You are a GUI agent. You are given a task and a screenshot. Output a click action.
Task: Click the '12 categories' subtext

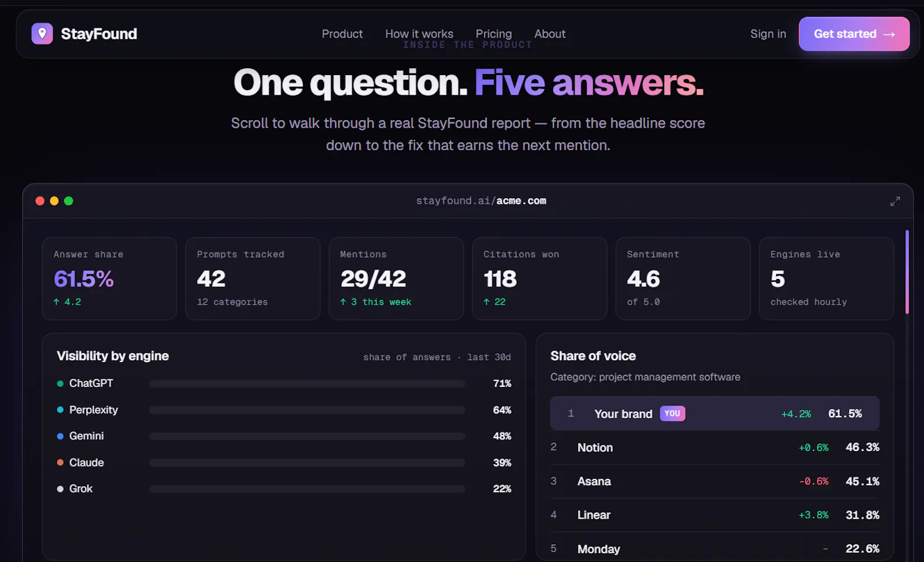pos(232,302)
